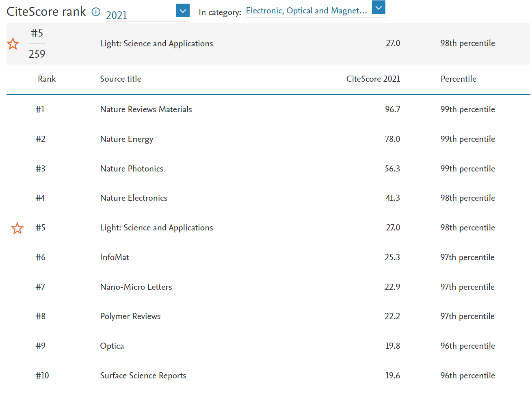Go to Nature Electronics entry
Screen dimensions: 532x393
point(134,198)
